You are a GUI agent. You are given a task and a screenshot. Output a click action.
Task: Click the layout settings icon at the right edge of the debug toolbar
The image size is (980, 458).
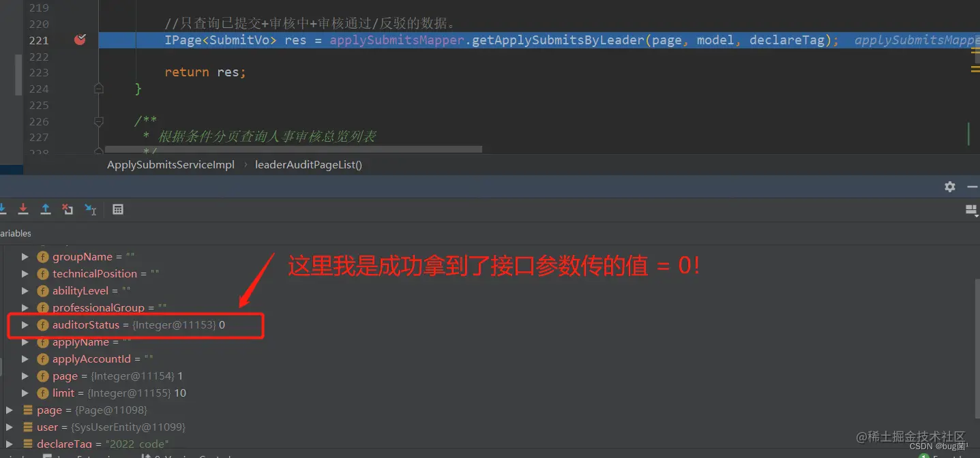(972, 210)
